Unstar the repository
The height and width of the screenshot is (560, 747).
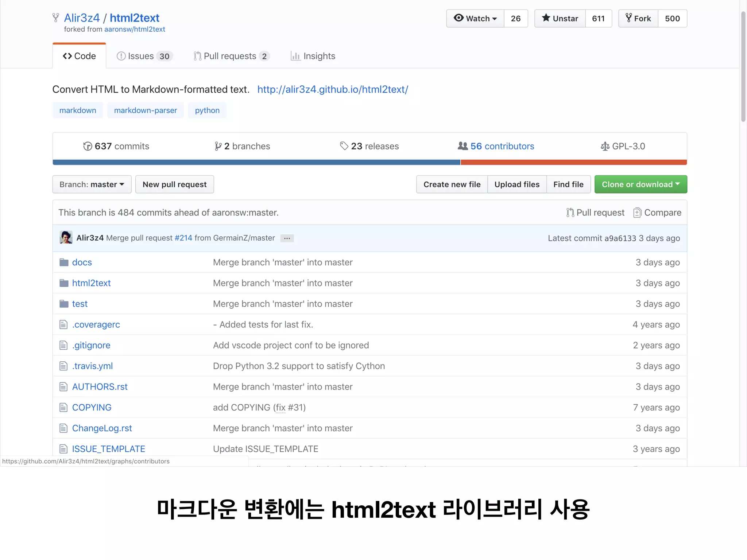[x=560, y=18]
